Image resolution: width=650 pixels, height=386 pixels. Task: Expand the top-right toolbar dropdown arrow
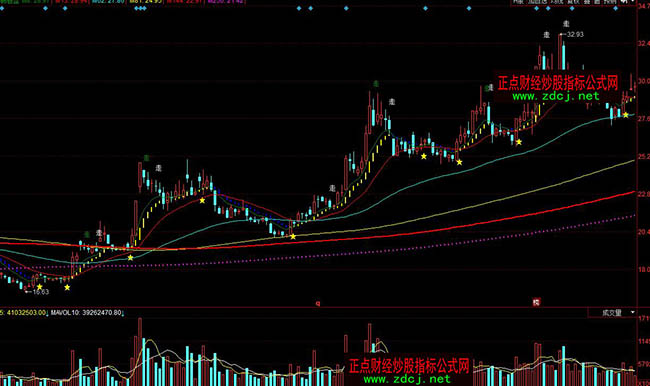pyautogui.click(x=633, y=2)
